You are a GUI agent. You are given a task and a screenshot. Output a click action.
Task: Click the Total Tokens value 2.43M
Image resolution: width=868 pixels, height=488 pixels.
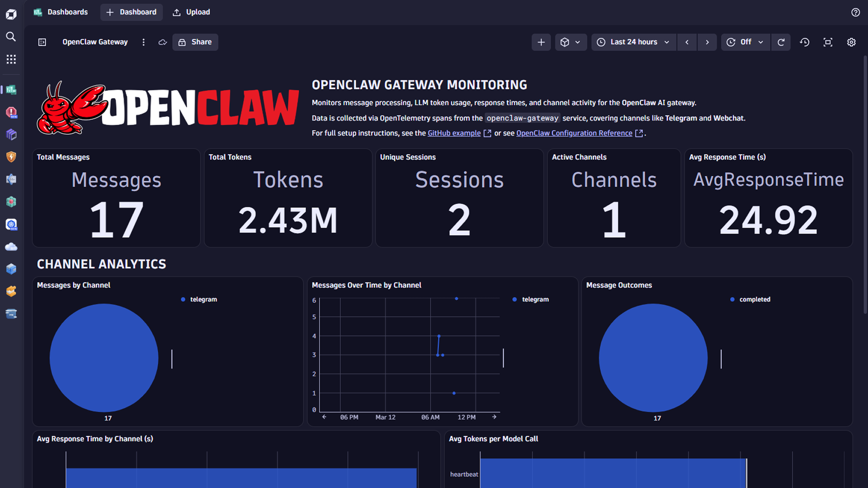288,221
